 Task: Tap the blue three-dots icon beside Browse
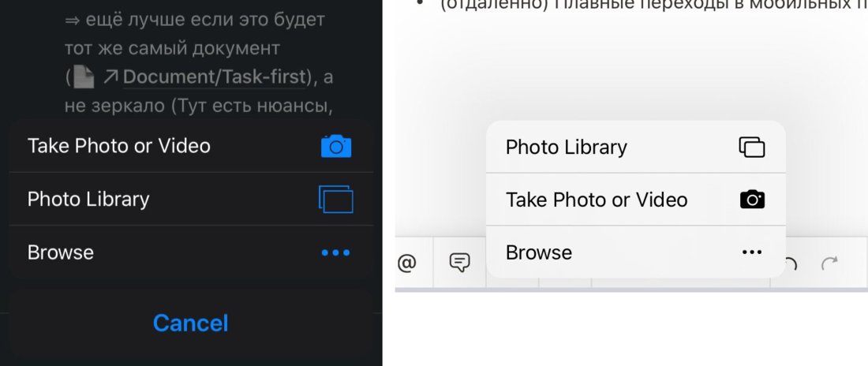tap(336, 252)
